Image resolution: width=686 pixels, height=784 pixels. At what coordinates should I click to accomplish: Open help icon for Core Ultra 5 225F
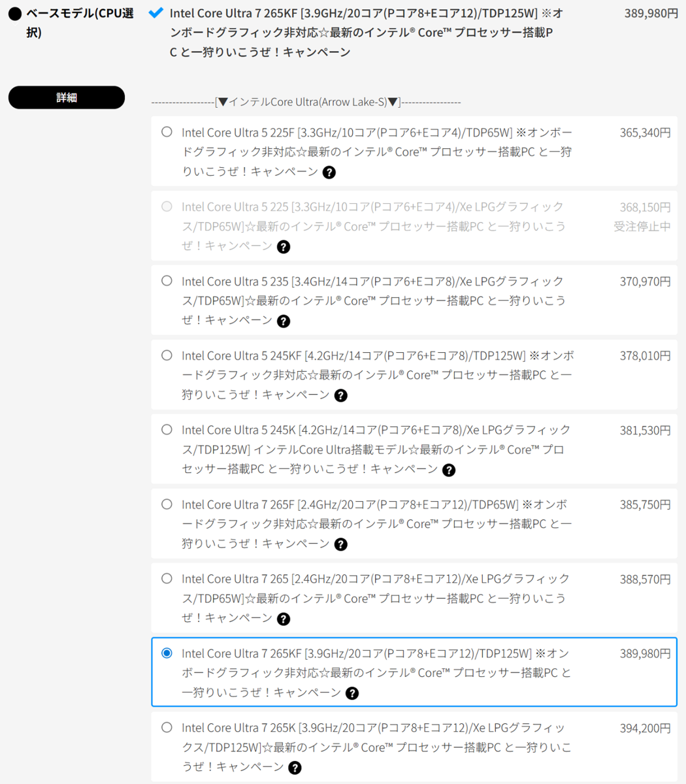click(329, 172)
